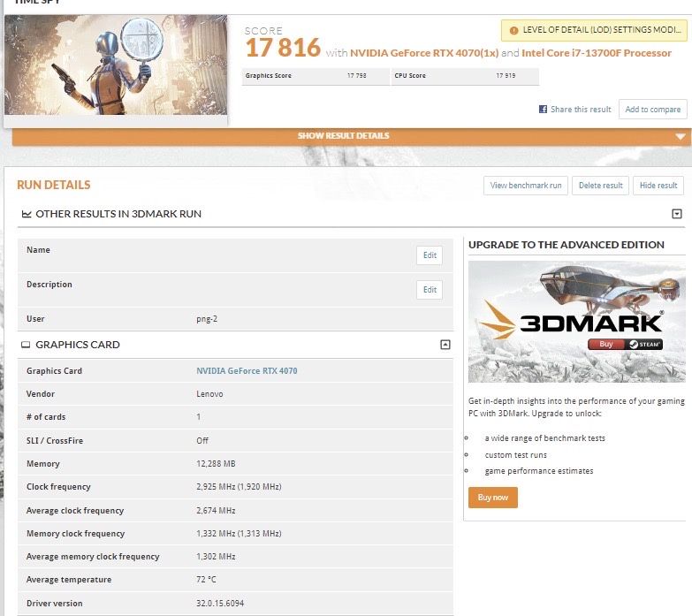Click the 3DMark Advanced Edition banner image

click(x=576, y=321)
